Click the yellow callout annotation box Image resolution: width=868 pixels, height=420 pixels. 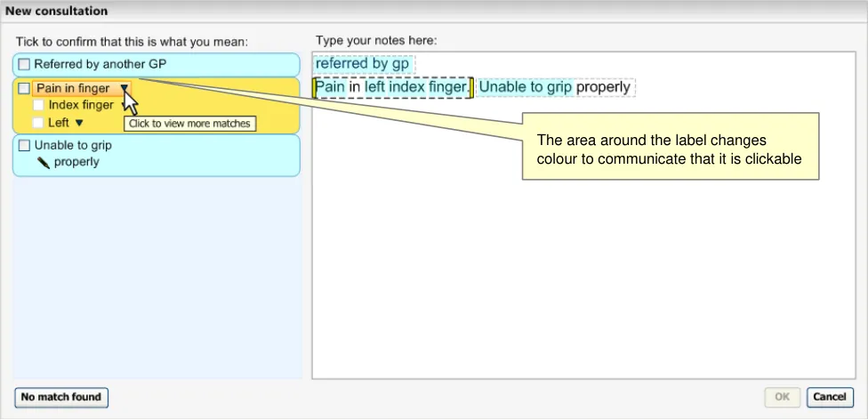tap(669, 149)
